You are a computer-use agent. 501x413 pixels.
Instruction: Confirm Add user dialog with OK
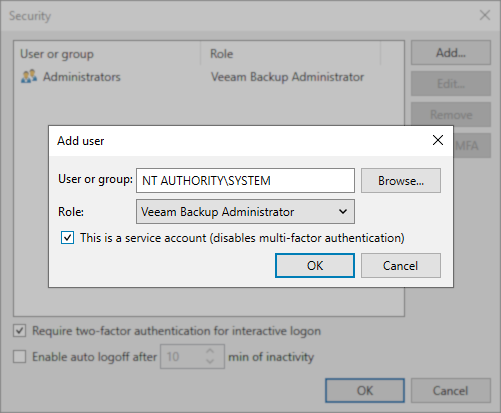pos(315,266)
